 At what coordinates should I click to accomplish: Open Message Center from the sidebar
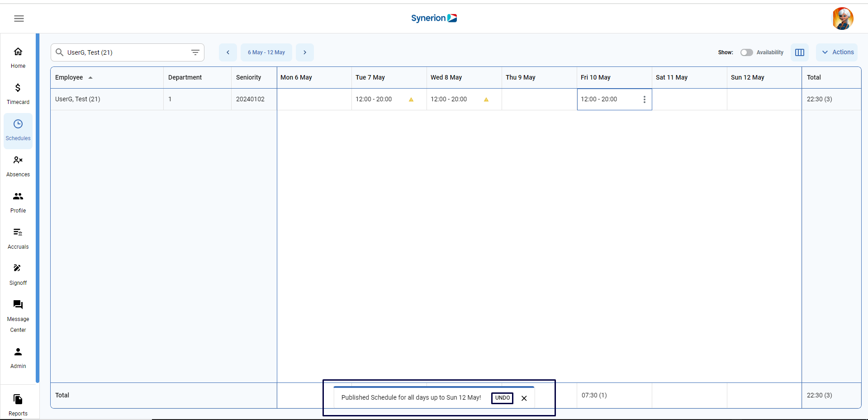pos(18,317)
